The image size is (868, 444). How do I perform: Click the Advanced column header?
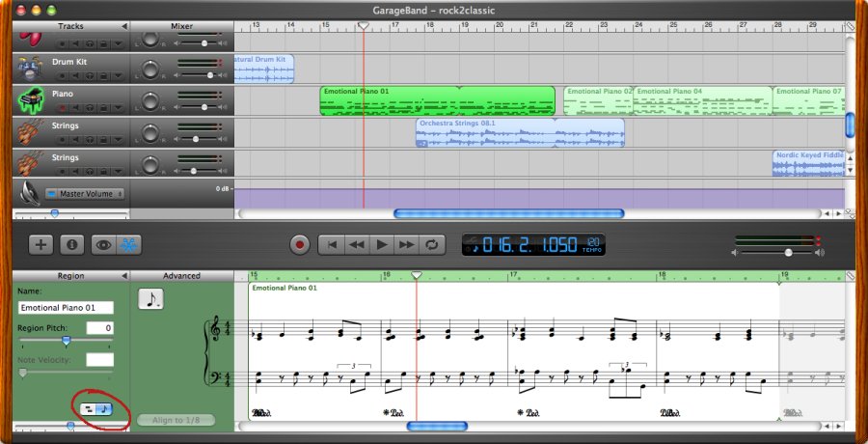tap(181, 275)
